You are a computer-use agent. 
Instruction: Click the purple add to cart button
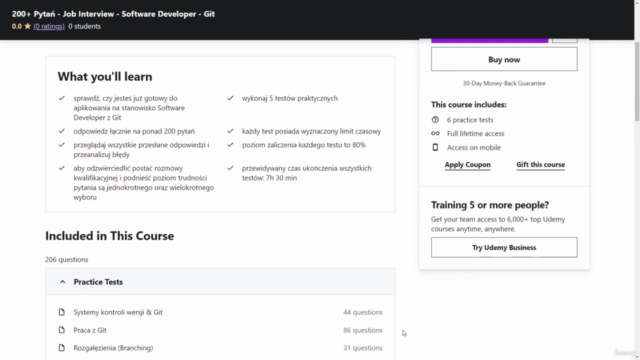pyautogui.click(x=489, y=40)
